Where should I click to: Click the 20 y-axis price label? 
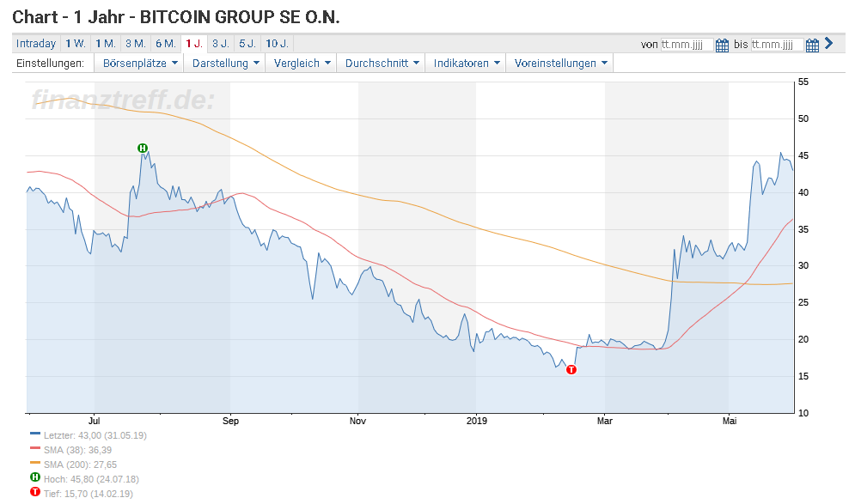(803, 339)
